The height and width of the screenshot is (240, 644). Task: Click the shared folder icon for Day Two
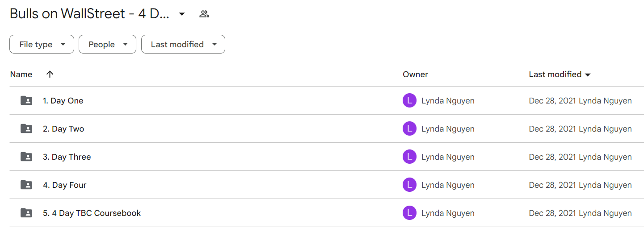coord(26,128)
